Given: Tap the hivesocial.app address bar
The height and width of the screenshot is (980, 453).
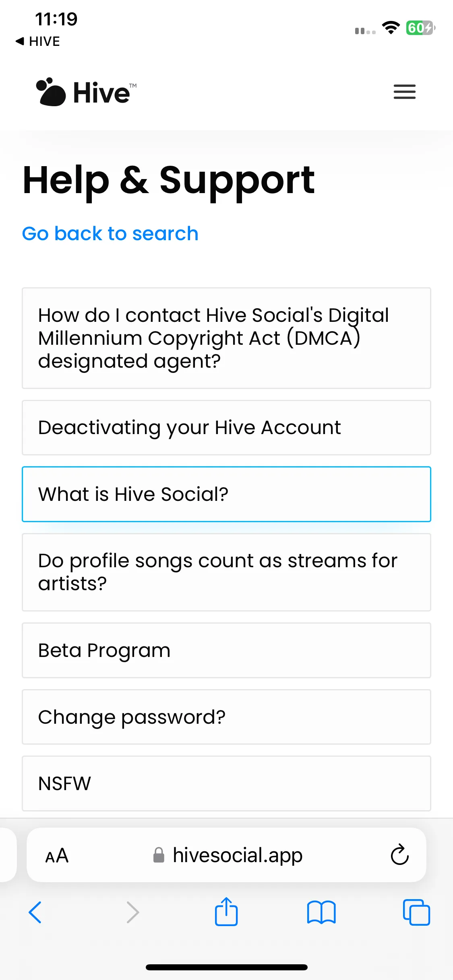Looking at the screenshot, I should [226, 855].
